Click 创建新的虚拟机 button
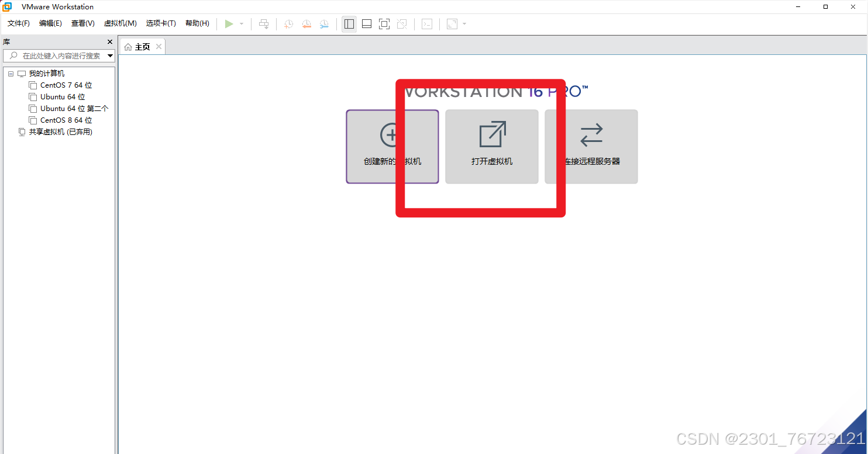Viewport: 868px width, 454px height. tap(392, 147)
